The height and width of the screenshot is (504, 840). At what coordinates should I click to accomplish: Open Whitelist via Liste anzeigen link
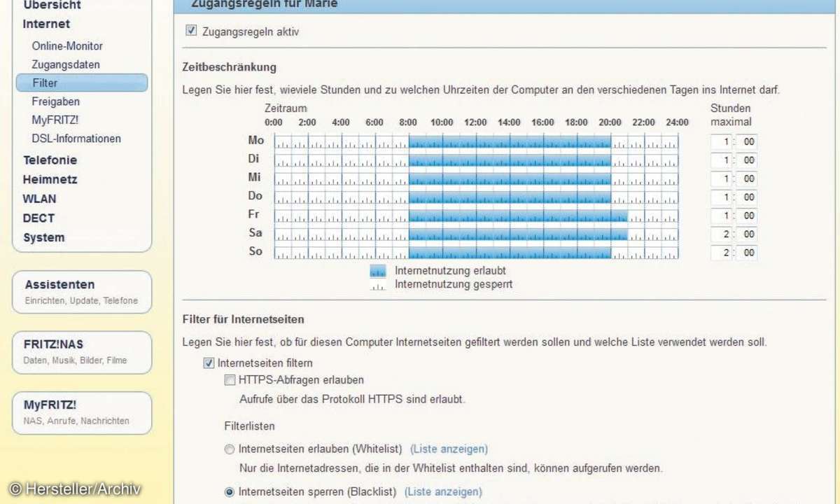click(x=449, y=449)
